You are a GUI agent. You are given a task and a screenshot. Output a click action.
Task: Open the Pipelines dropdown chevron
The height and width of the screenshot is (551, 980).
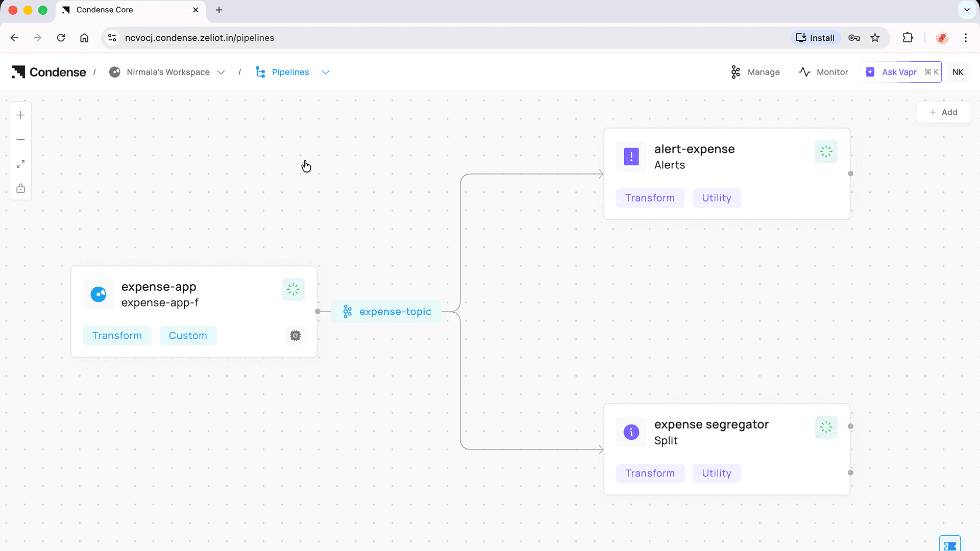[x=326, y=72]
